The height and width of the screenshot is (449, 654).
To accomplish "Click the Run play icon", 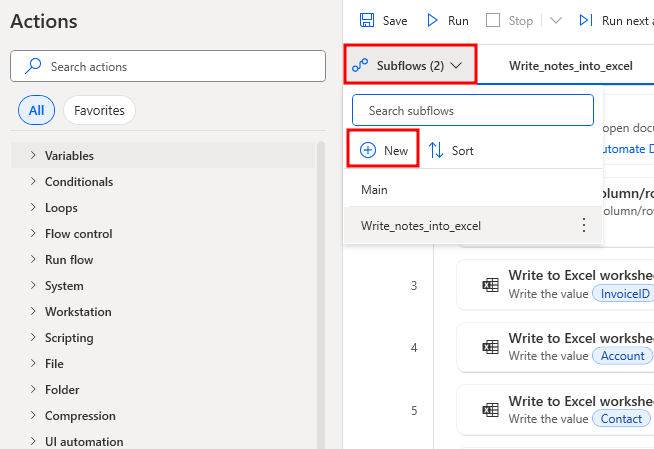I will point(432,20).
